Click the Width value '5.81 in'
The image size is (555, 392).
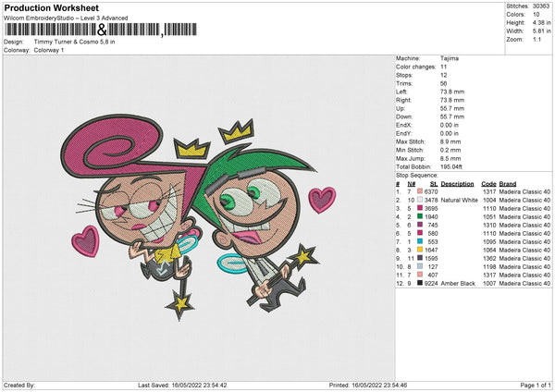[x=542, y=31]
